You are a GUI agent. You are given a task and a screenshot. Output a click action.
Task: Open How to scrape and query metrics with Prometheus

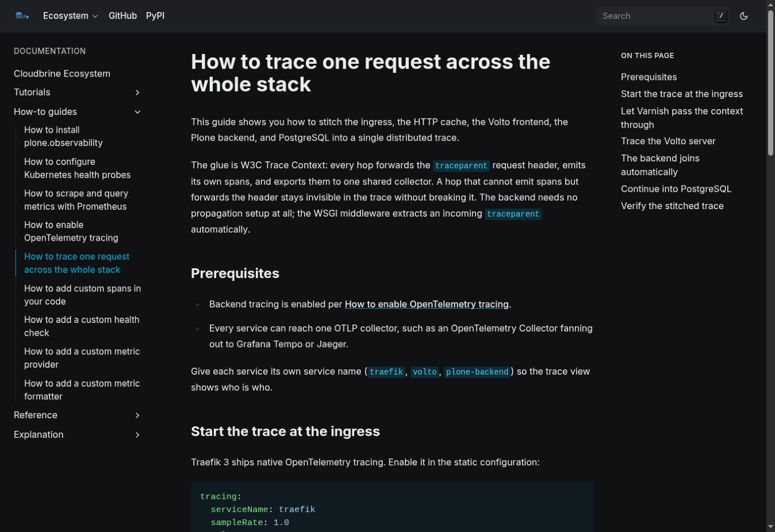coord(76,200)
